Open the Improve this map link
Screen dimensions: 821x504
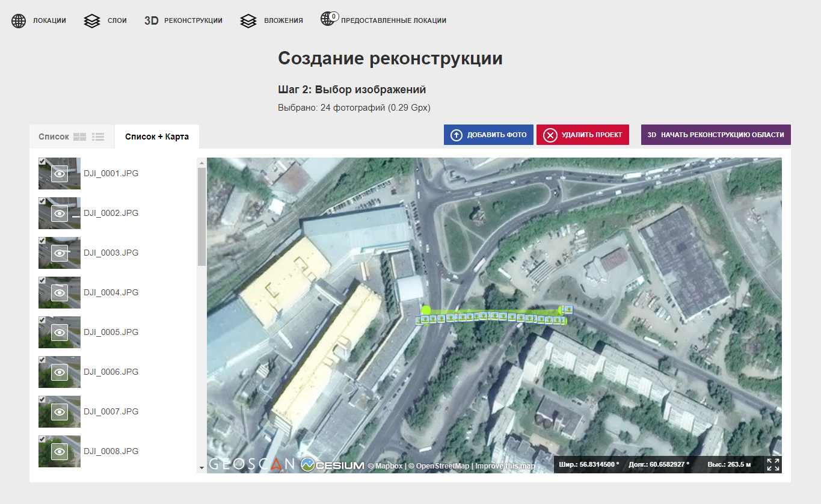[x=505, y=466]
